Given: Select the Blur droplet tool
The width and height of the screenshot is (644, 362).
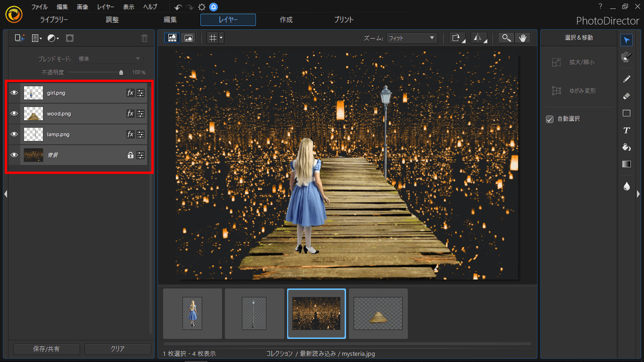Looking at the screenshot, I should (x=626, y=186).
